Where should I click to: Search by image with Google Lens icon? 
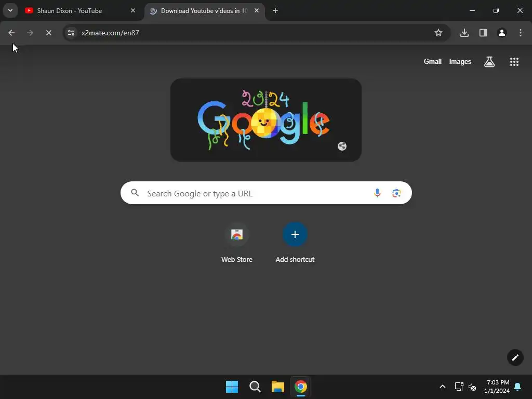pyautogui.click(x=396, y=193)
